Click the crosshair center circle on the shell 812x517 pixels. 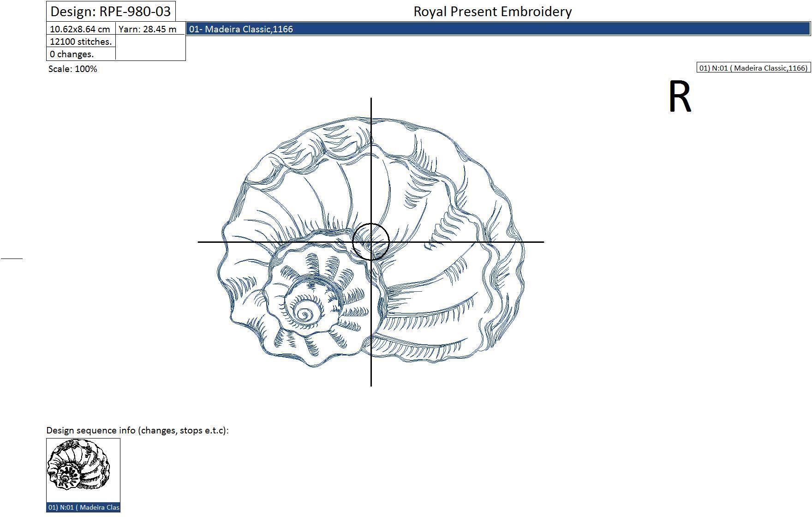coord(371,241)
